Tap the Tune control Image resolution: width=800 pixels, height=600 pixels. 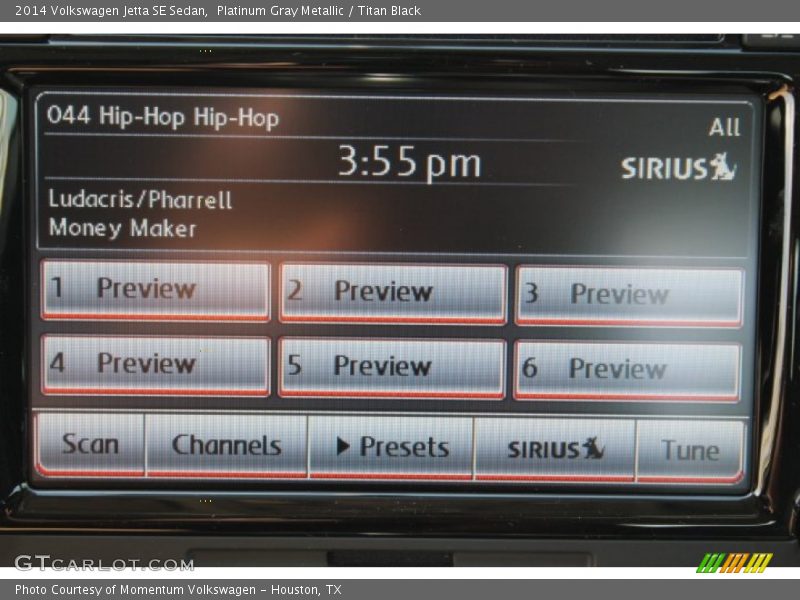[691, 450]
